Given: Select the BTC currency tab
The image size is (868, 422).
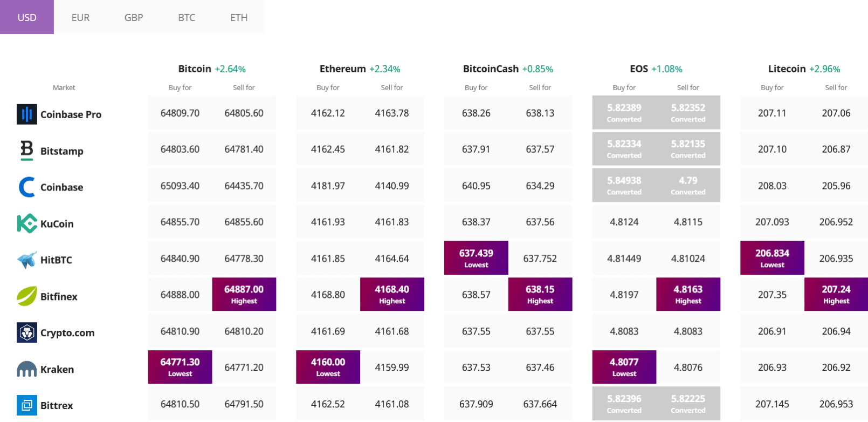Looking at the screenshot, I should 187,17.
